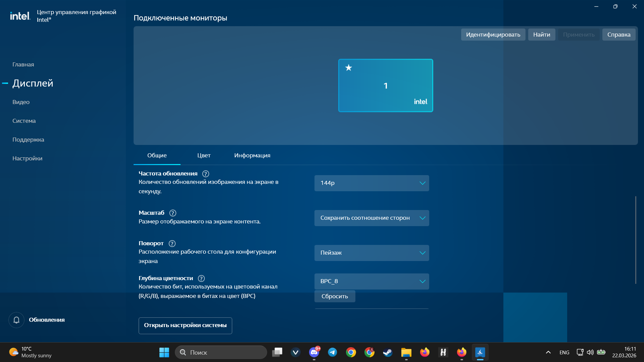Click the question mark icon near Поворот
Image resolution: width=644 pixels, height=362 pixels.
[x=172, y=244]
